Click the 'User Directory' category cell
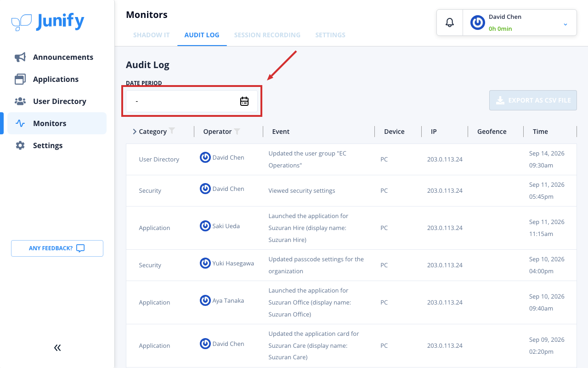 159,159
